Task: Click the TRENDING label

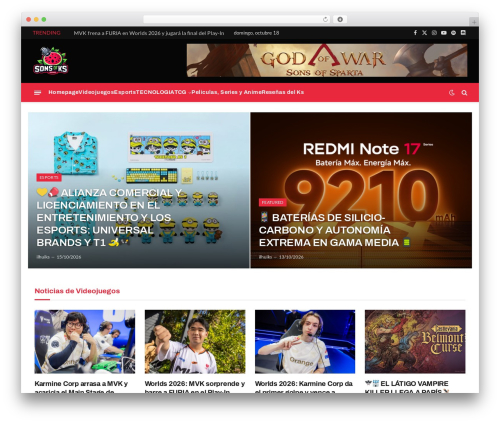Action: pos(46,33)
